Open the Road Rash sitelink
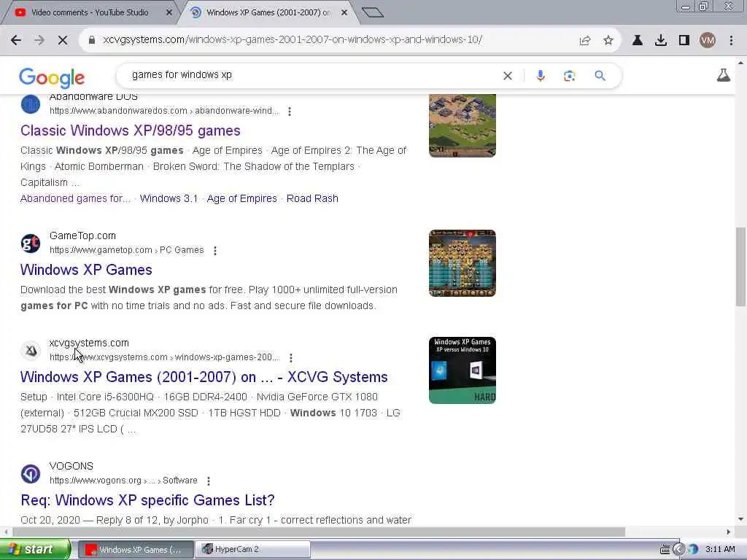 pyautogui.click(x=312, y=198)
